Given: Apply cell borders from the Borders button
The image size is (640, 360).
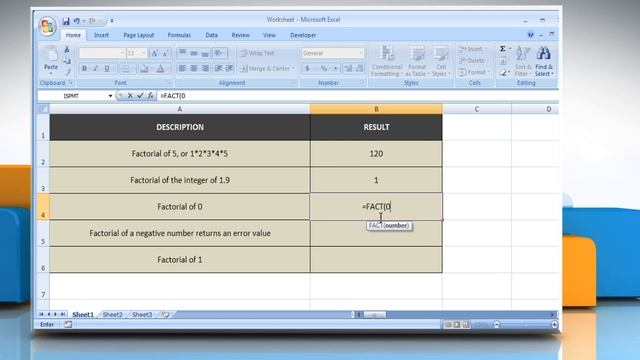Looking at the screenshot, I should click(127, 69).
